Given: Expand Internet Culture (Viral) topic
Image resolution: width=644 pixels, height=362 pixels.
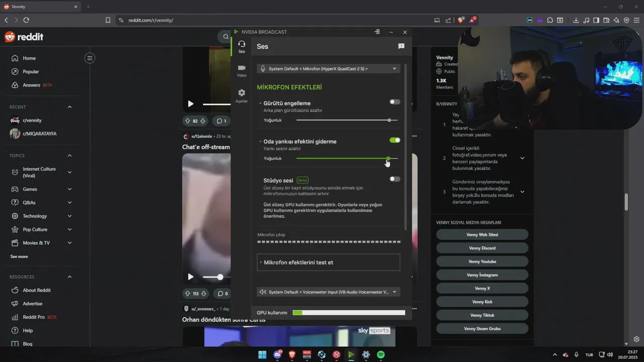Looking at the screenshot, I should pyautogui.click(x=69, y=172).
